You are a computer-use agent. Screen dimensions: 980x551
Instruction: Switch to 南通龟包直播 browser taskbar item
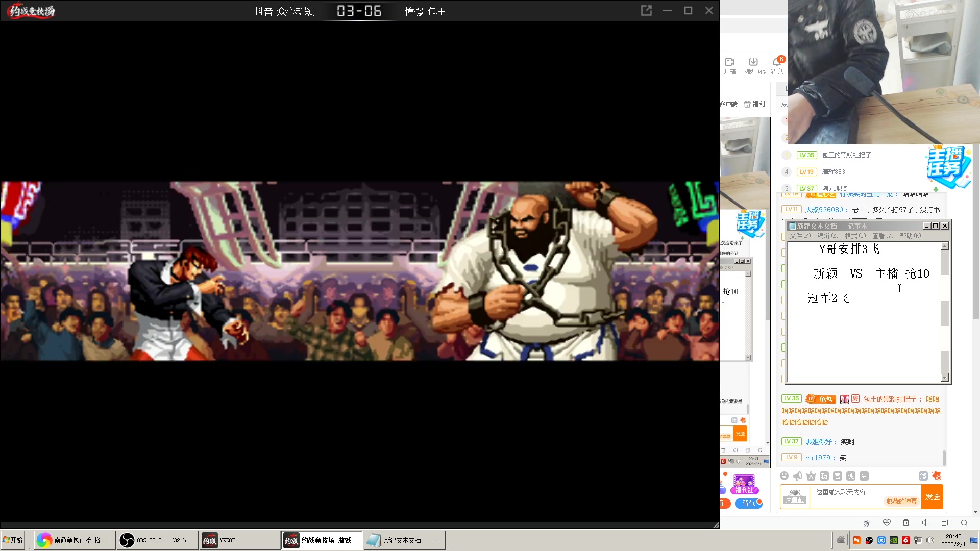[x=75, y=540]
